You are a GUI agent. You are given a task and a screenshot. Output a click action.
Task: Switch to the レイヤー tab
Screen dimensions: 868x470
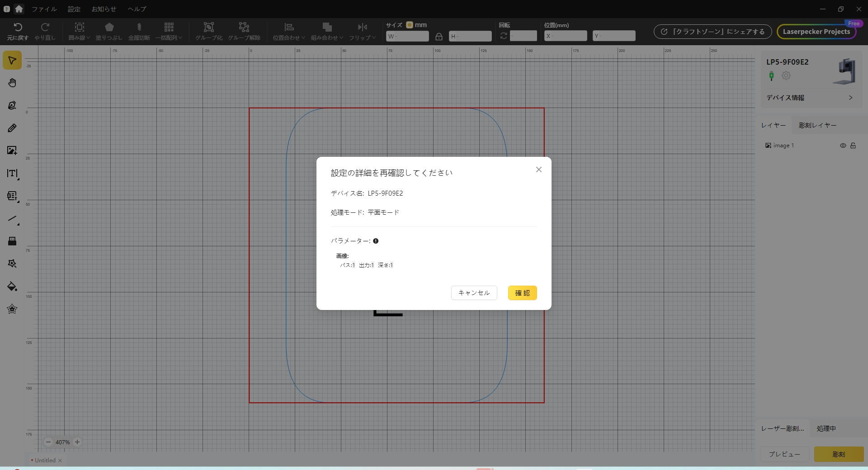(x=773, y=125)
